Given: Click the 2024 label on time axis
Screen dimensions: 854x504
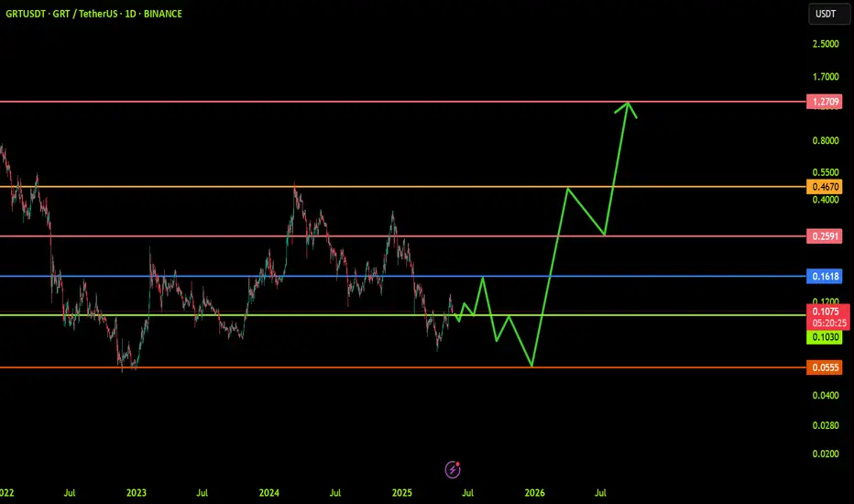Looking at the screenshot, I should (269, 493).
